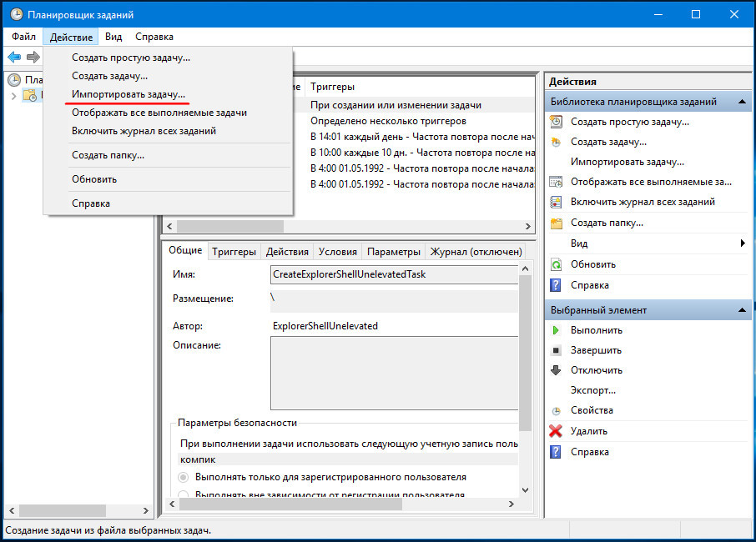Collapse the 'Выбранный элемент' section
This screenshot has height=542, width=756.
tap(742, 310)
